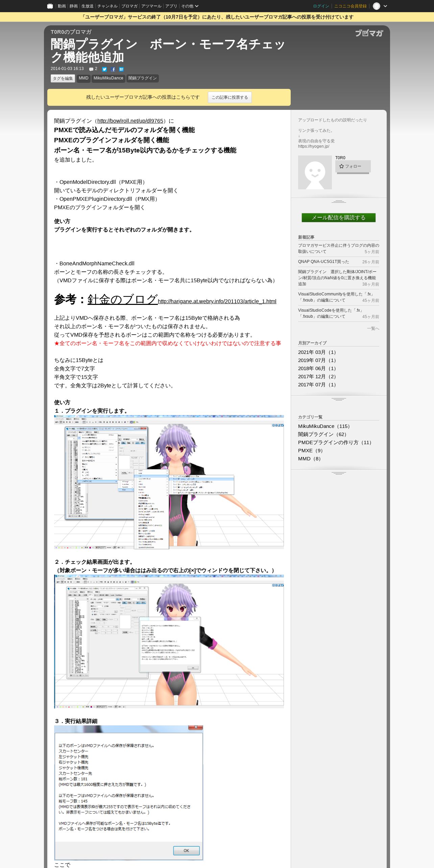Collapse the category list section handle
This screenshot has height=868, width=434.
point(339,473)
